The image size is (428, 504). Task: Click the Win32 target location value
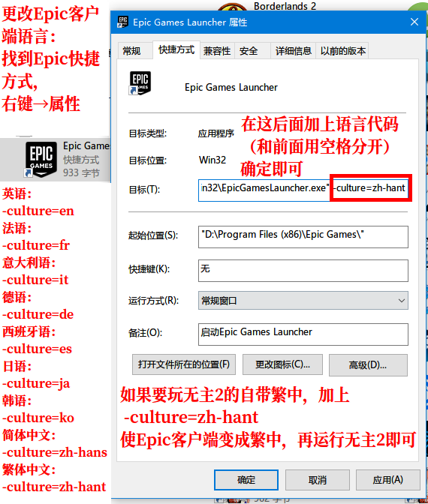pyautogui.click(x=212, y=160)
